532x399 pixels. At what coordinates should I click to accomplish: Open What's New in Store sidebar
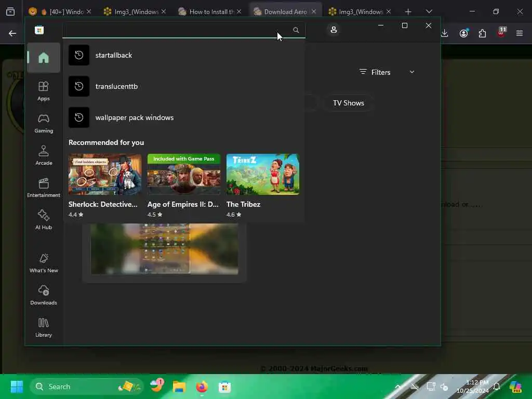(x=44, y=263)
